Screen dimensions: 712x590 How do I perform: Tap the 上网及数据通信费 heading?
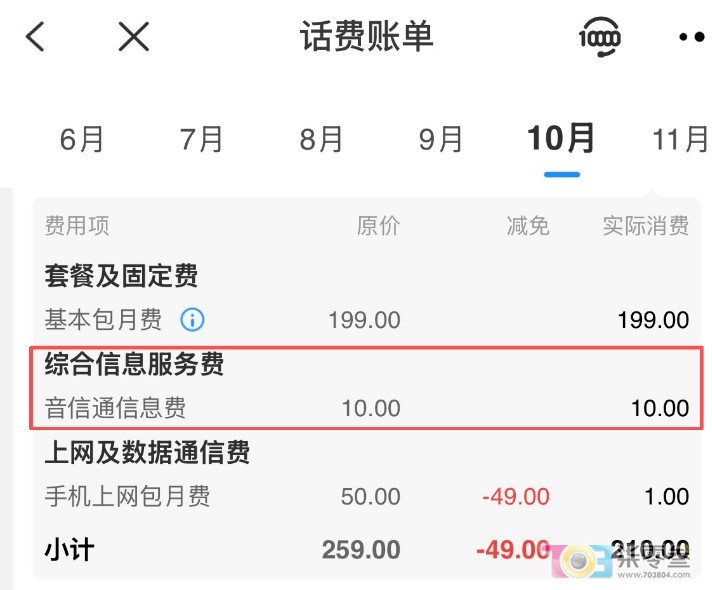[147, 453]
